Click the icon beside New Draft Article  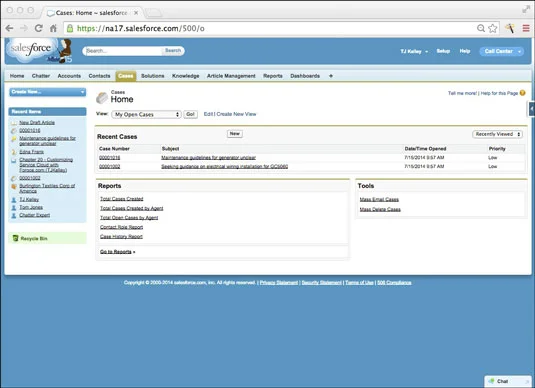point(14,123)
